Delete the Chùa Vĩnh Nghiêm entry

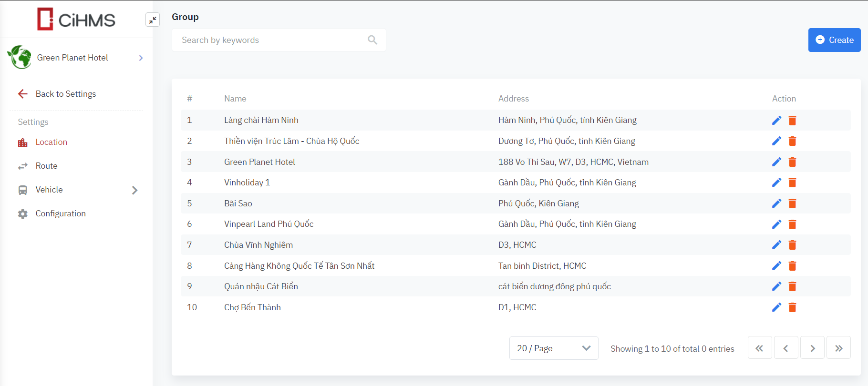coord(792,245)
